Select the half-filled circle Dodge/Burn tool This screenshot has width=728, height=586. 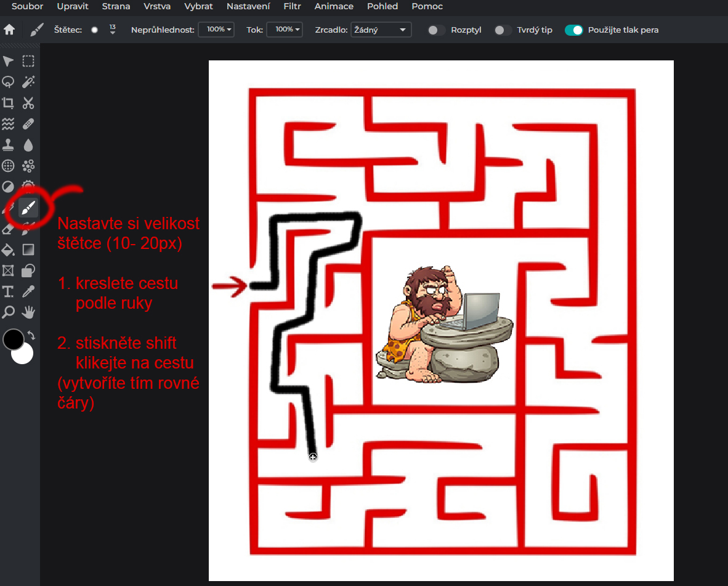(8, 187)
